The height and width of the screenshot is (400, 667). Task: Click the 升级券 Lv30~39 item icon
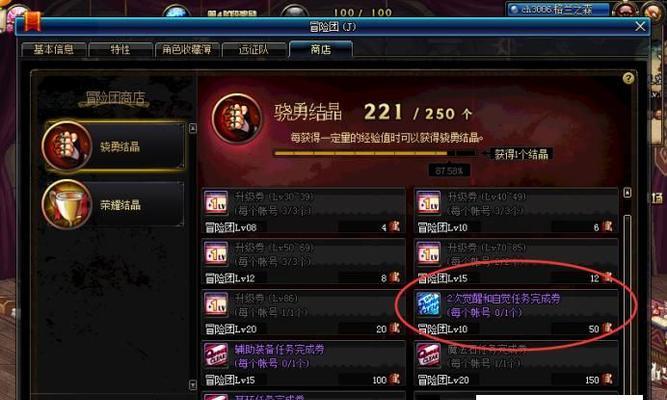[x=216, y=203]
